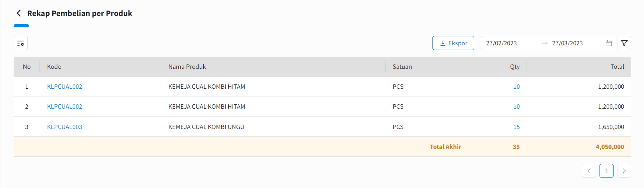Select page 1 in pagination
The image size is (644, 188).
point(607,171)
